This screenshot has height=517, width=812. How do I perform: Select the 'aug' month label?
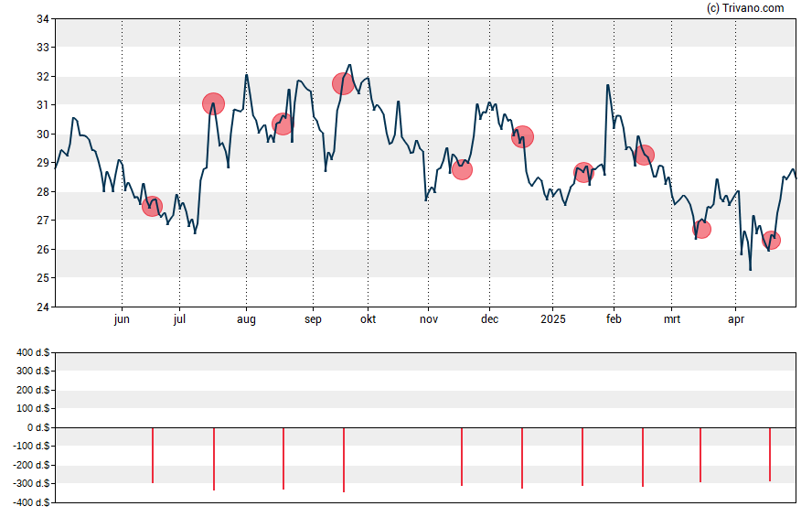[x=247, y=319]
